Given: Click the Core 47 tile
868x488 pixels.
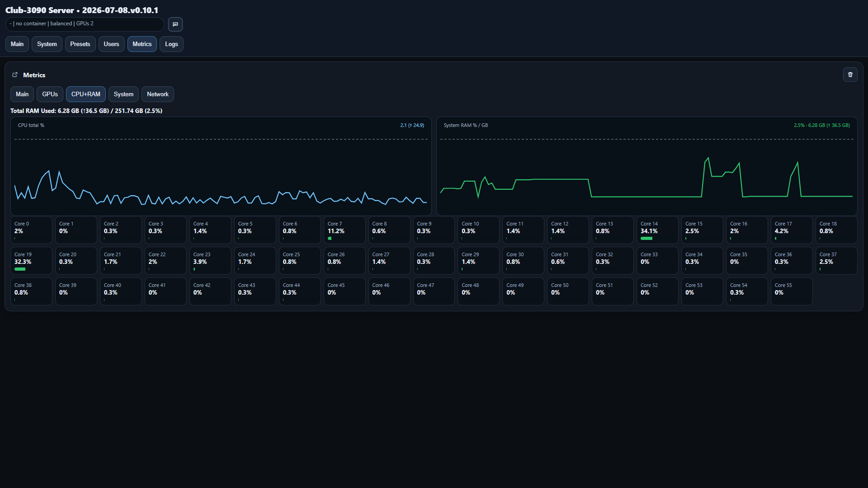Looking at the screenshot, I should (x=434, y=291).
